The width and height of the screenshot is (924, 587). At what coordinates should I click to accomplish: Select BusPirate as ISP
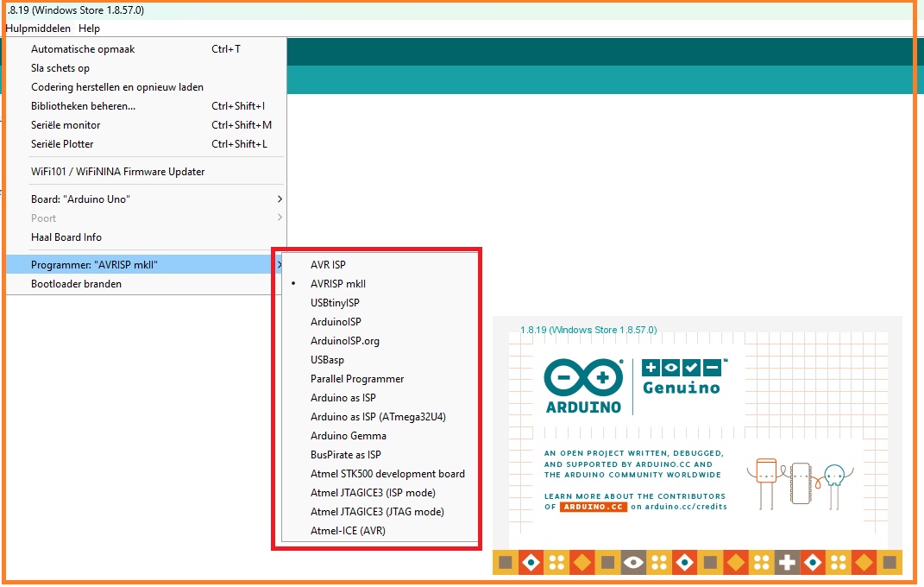[380, 454]
